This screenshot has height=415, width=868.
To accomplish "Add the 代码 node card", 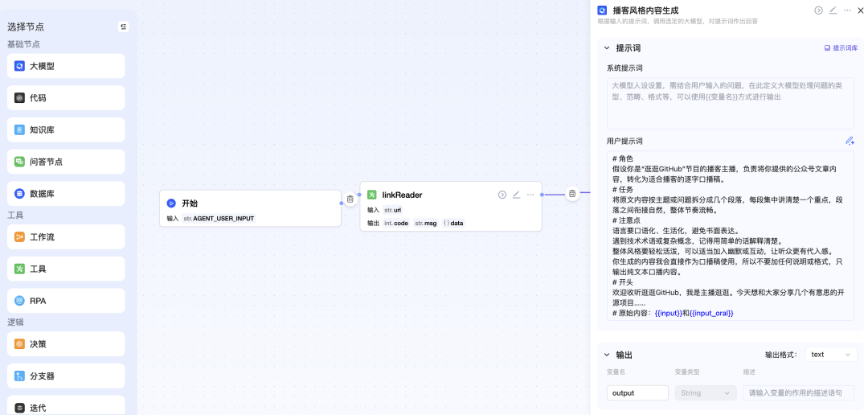I will [66, 98].
